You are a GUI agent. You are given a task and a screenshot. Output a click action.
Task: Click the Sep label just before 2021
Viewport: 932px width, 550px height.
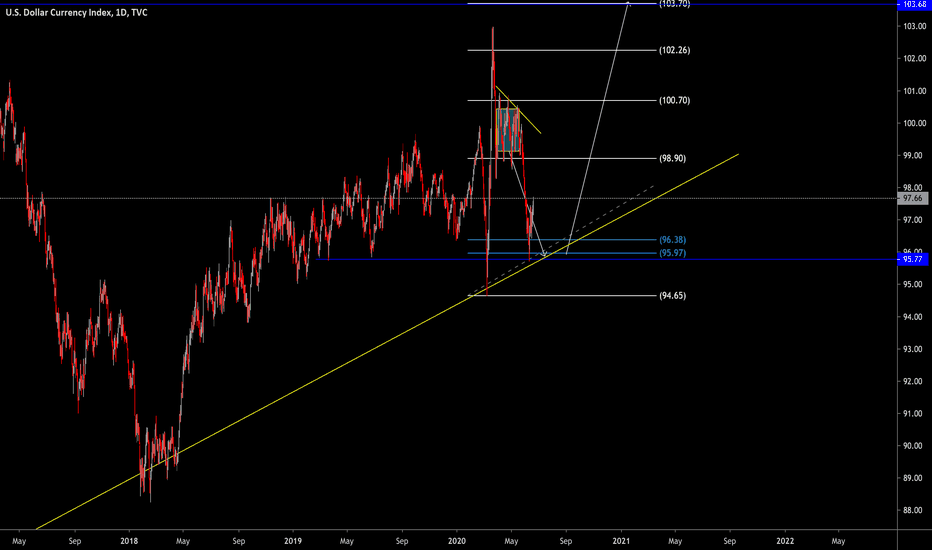566,541
